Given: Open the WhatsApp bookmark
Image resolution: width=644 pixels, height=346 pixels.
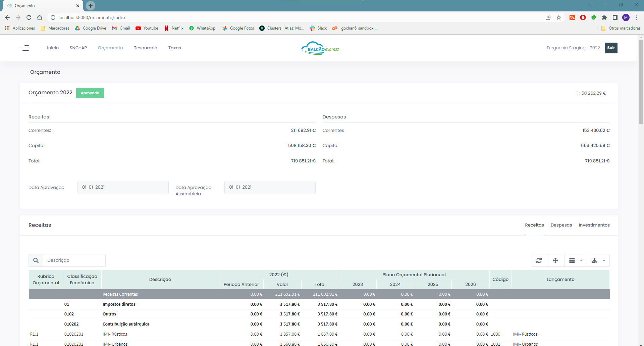Looking at the screenshot, I should click(202, 28).
